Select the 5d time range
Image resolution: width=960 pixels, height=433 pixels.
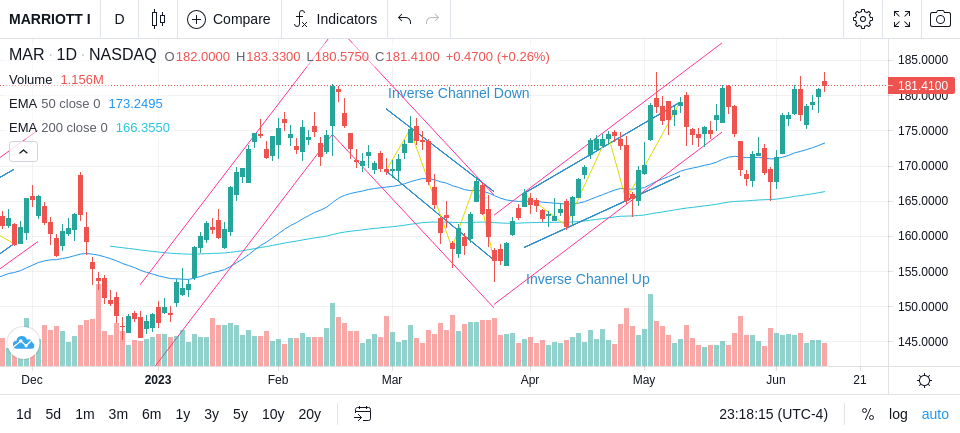53,415
